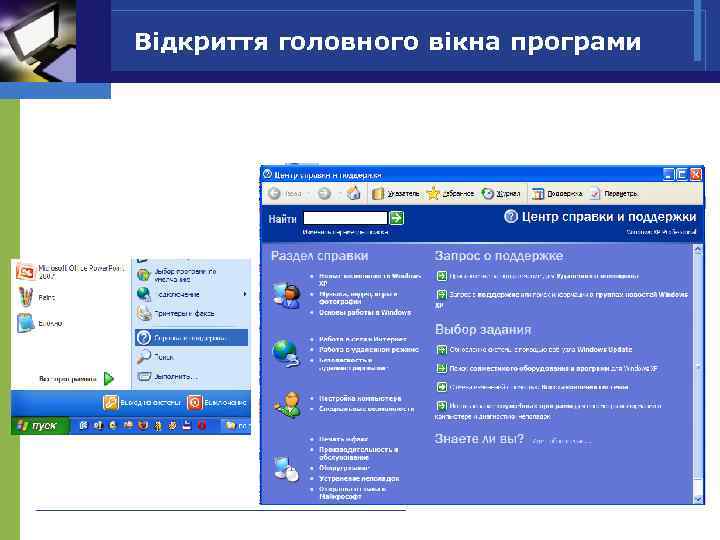Open the Журнал history toolbar button
Image resolution: width=720 pixels, height=540 pixels.
pos(501,194)
